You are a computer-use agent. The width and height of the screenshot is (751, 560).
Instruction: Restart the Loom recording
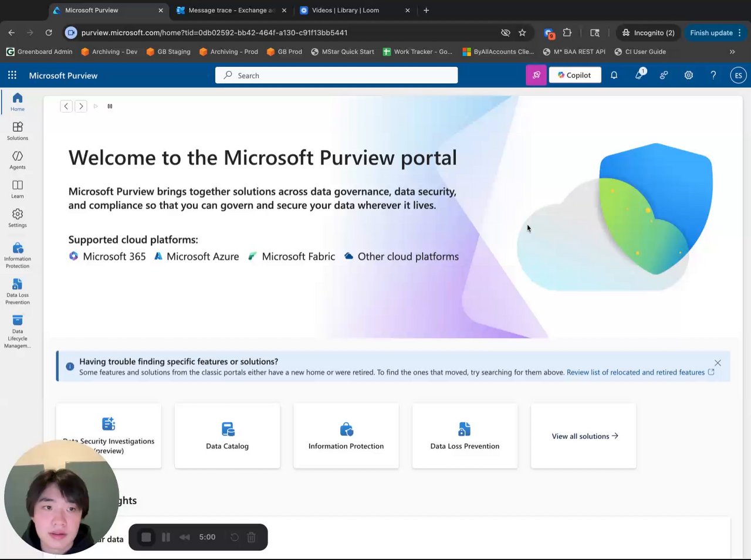coord(234,537)
